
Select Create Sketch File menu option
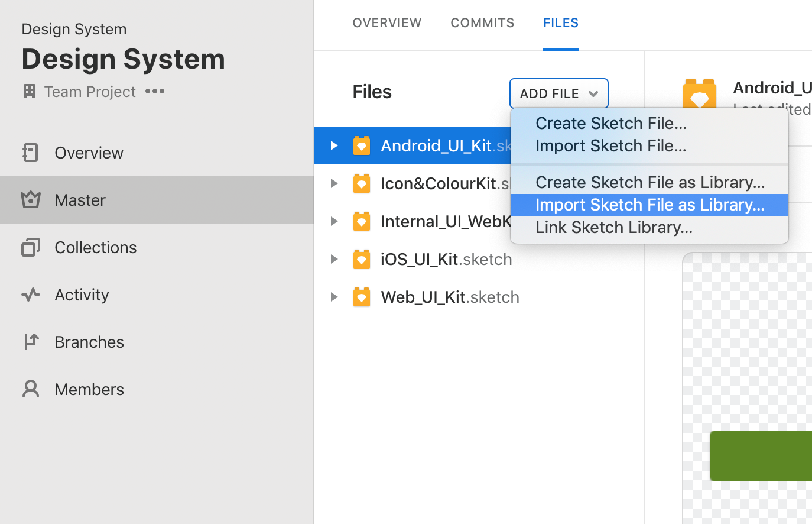pos(611,123)
